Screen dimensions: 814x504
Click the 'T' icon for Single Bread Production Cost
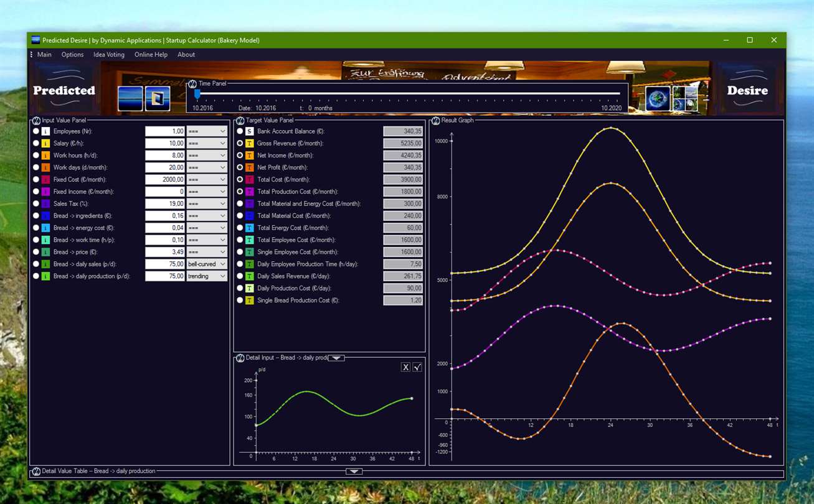point(249,301)
